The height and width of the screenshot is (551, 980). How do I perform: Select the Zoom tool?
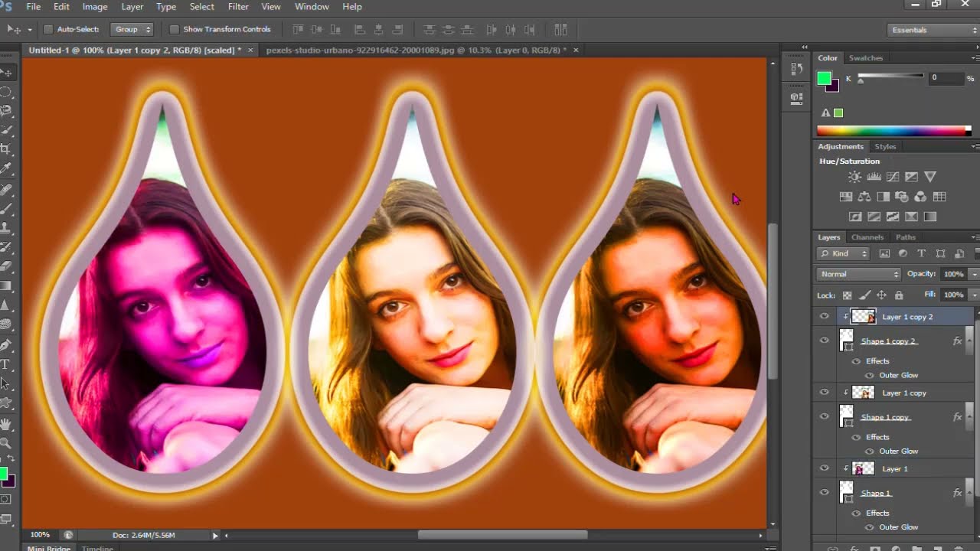point(5,443)
